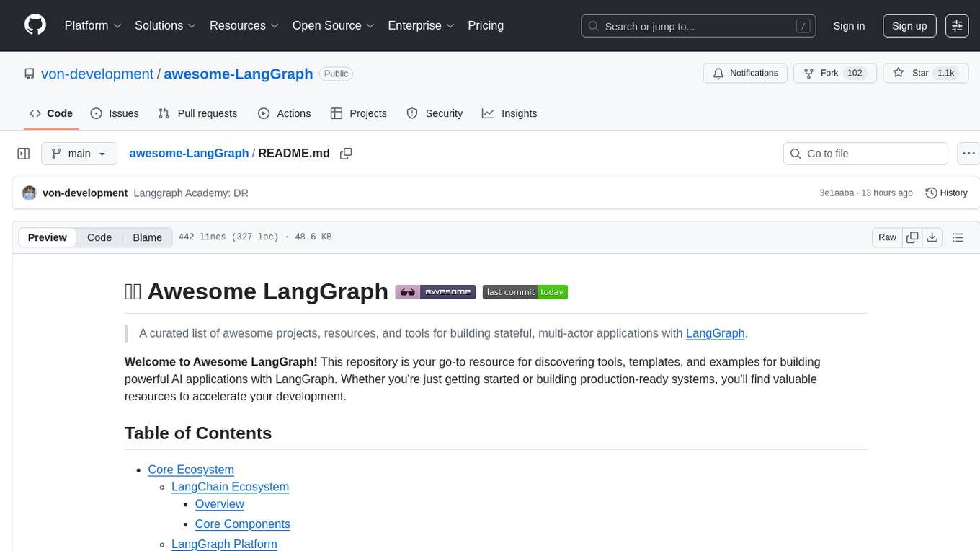Open the Issues tab
Viewport: 980px width, 551px height.
[115, 113]
